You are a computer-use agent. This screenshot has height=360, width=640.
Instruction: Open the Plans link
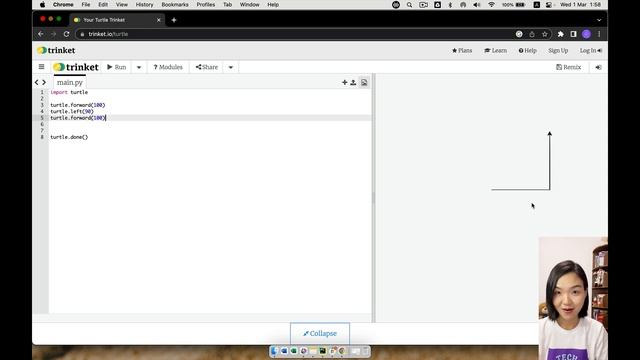point(462,51)
